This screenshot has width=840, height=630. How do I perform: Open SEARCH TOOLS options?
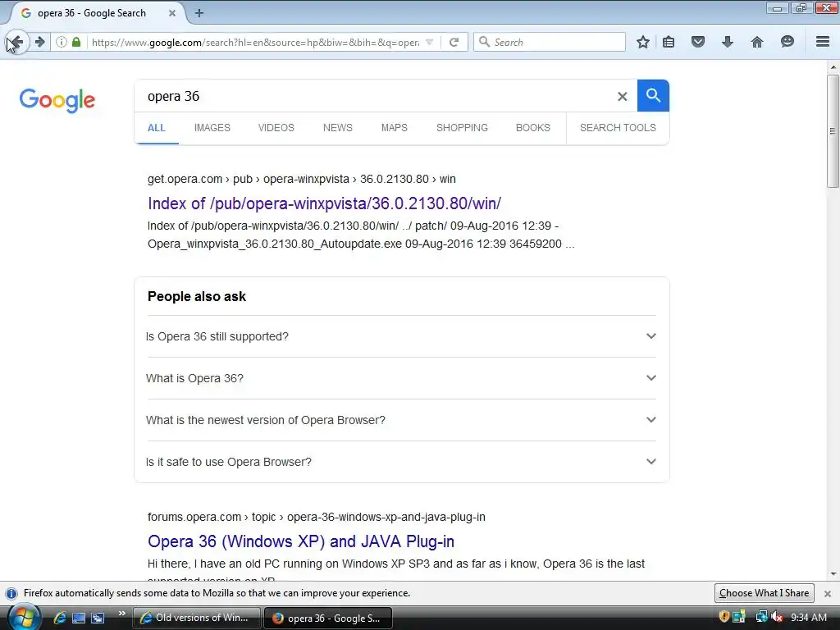[618, 128]
